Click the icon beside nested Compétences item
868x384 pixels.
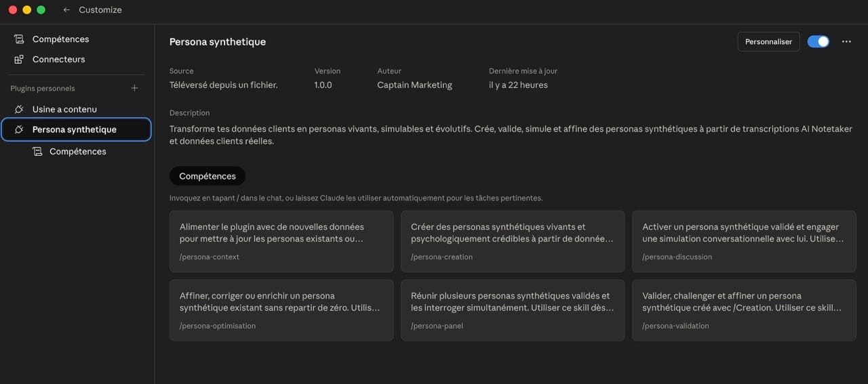pyautogui.click(x=37, y=152)
